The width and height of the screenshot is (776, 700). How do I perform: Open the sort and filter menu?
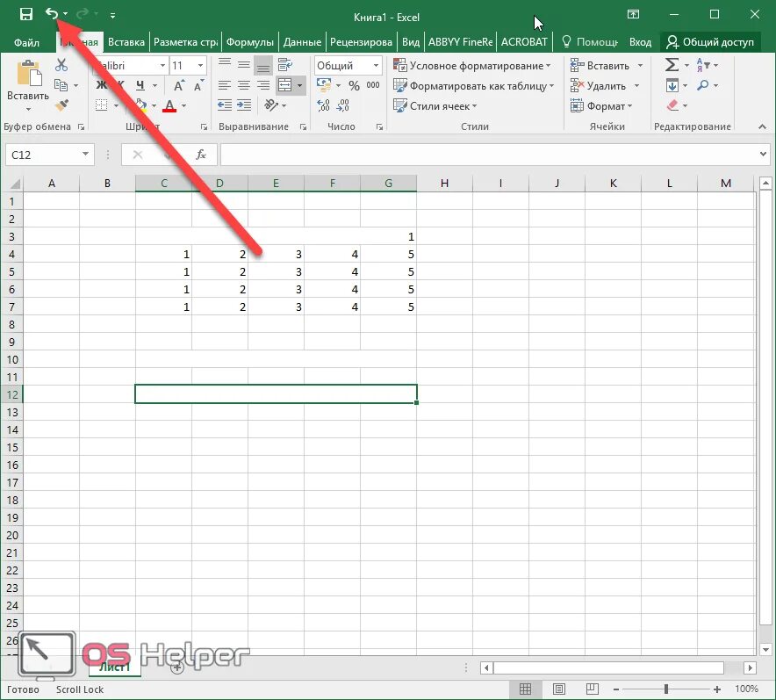click(x=707, y=65)
